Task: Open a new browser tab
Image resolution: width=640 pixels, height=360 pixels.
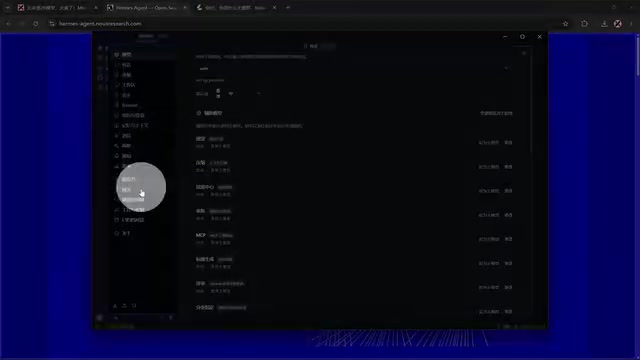Action: click(288, 7)
